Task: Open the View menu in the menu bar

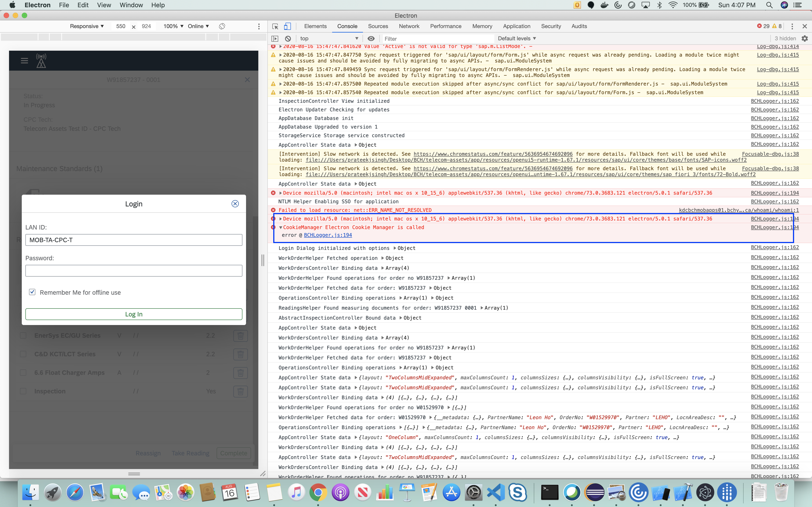Action: click(x=104, y=5)
